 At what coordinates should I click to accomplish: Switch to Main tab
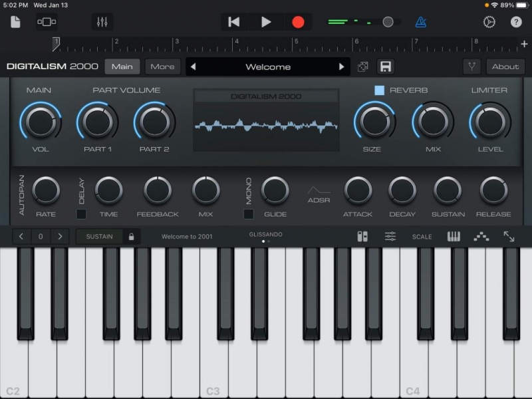(122, 66)
